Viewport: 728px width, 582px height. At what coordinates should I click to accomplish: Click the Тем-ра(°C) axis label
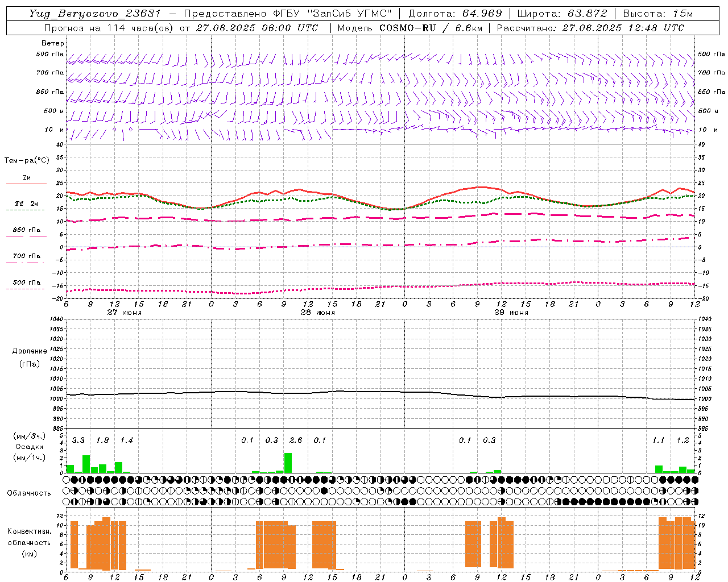point(27,161)
